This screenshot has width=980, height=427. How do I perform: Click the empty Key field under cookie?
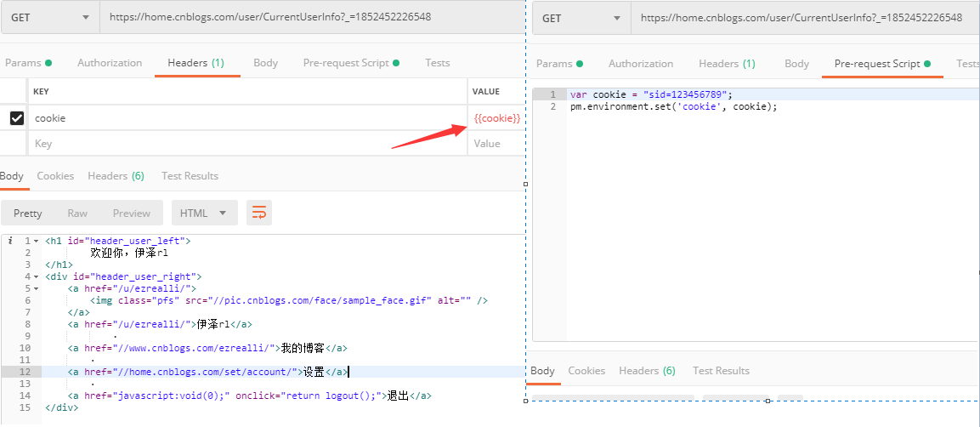pyautogui.click(x=246, y=144)
